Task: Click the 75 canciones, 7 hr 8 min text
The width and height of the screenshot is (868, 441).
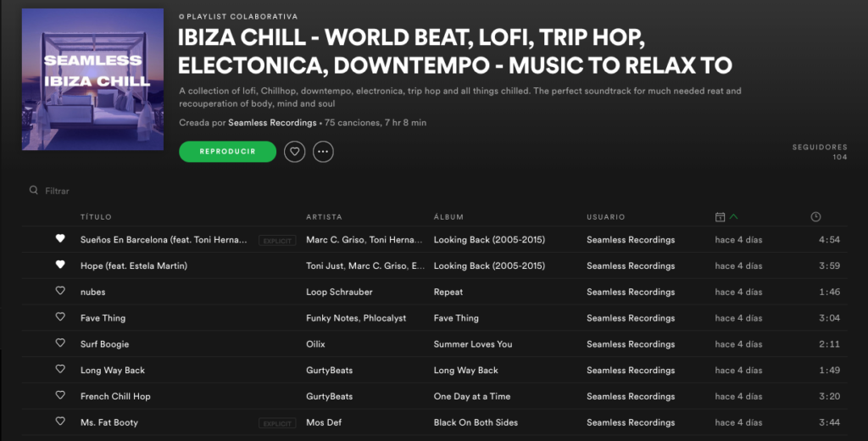Action: [x=376, y=122]
